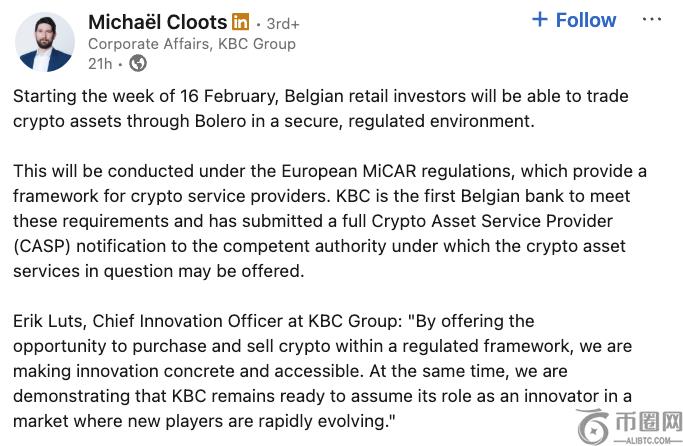Click the plus sign beside Follow

point(540,20)
